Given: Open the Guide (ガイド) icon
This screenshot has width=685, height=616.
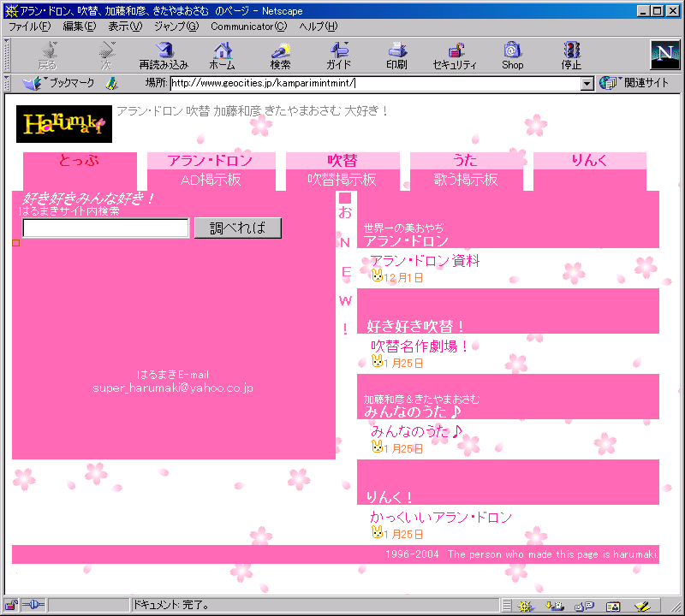Looking at the screenshot, I should 338,56.
